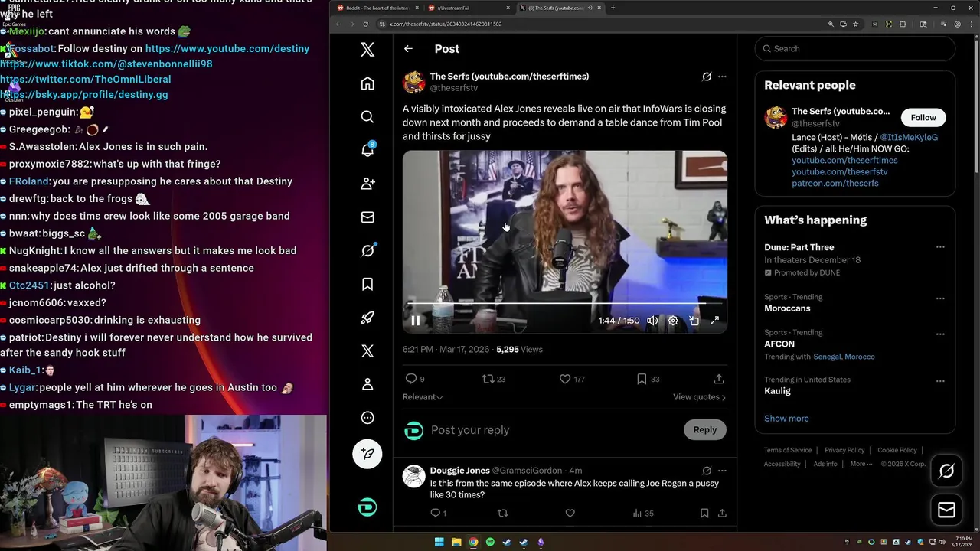Open youtube.com/theserftimes link in bio
980x551 pixels.
[844, 160]
